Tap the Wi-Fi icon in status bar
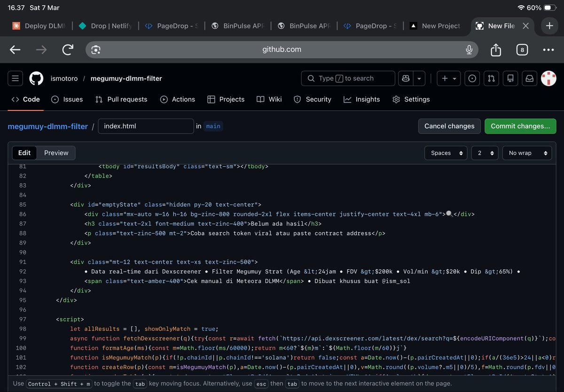564x392 pixels. [x=521, y=8]
